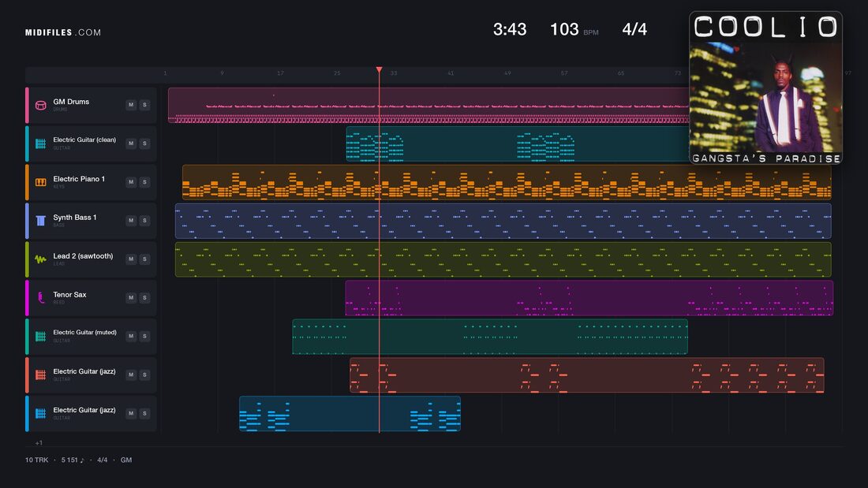Jump to bar 65 on the ruler
The height and width of the screenshot is (488, 868).
(620, 73)
